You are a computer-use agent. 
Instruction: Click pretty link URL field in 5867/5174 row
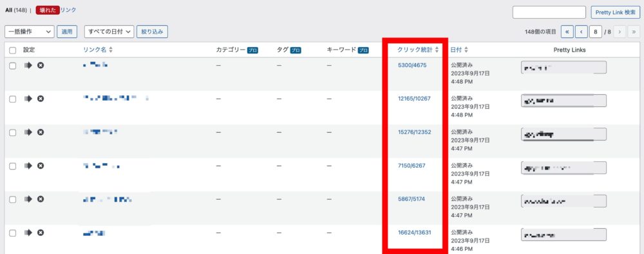(563, 201)
